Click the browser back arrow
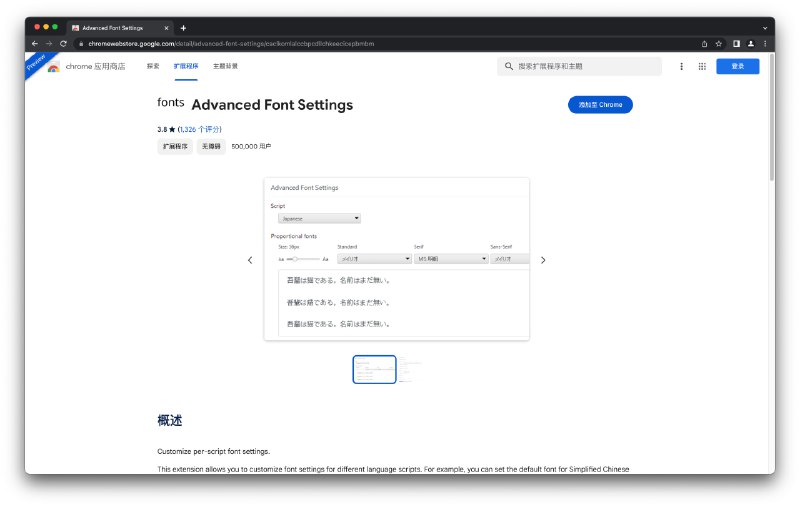 (35, 44)
